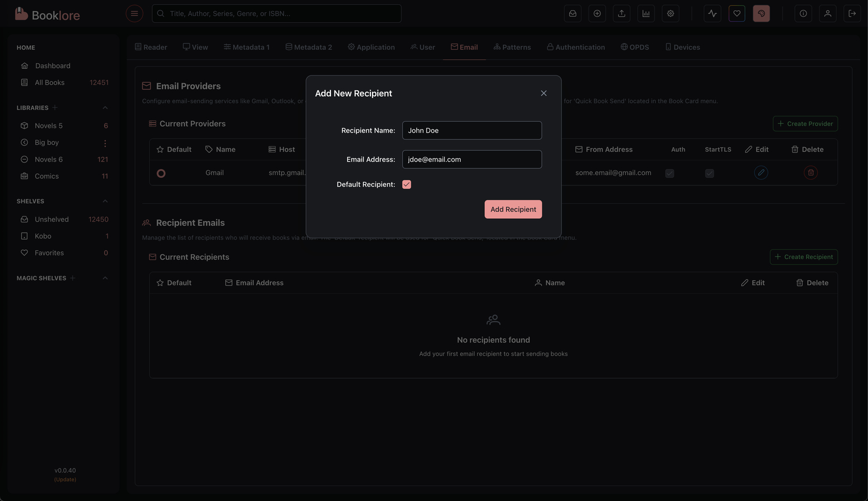Viewport: 868px width, 501px height.
Task: Click the hamburger menu icon beside search
Action: (x=134, y=13)
